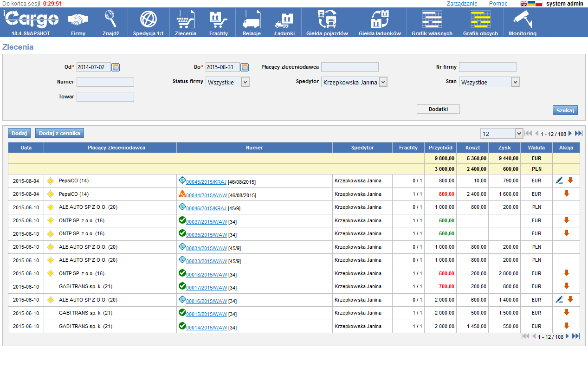Jump to last page in top pagination

(578, 134)
